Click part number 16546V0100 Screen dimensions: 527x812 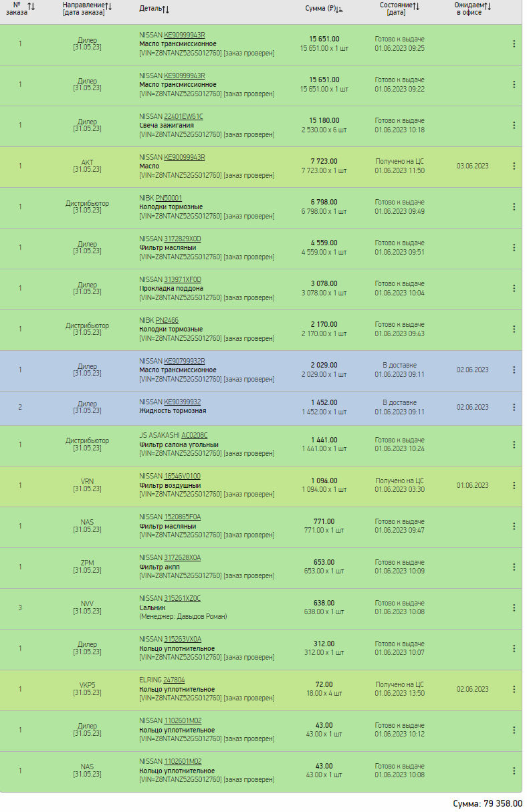click(183, 476)
